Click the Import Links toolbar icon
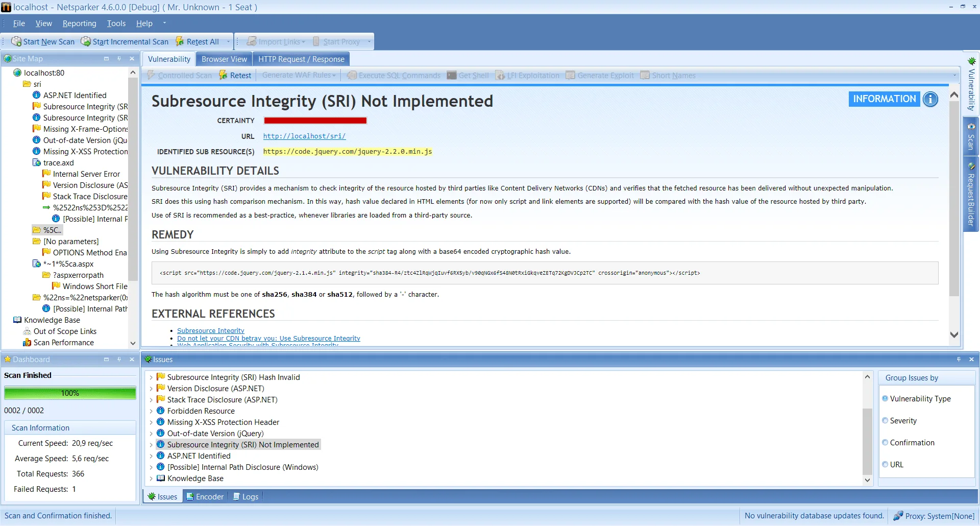Screen dimensions: 980x526 click(x=252, y=41)
